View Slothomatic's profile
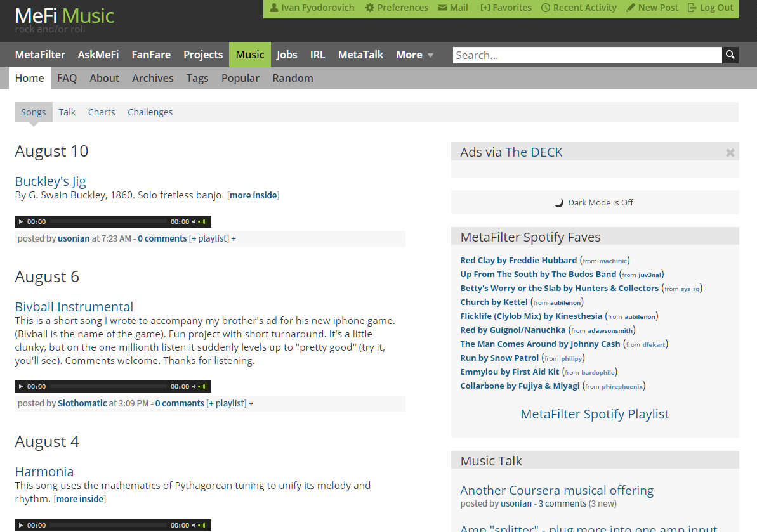 pyautogui.click(x=82, y=403)
